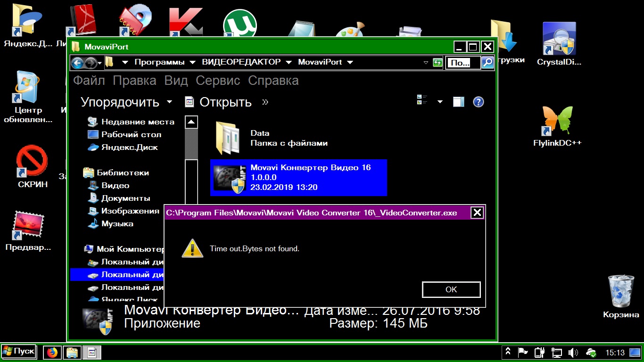The height and width of the screenshot is (362, 644).
Task: Open the Программы breadcrumb dropdown arrow
Action: click(x=192, y=62)
